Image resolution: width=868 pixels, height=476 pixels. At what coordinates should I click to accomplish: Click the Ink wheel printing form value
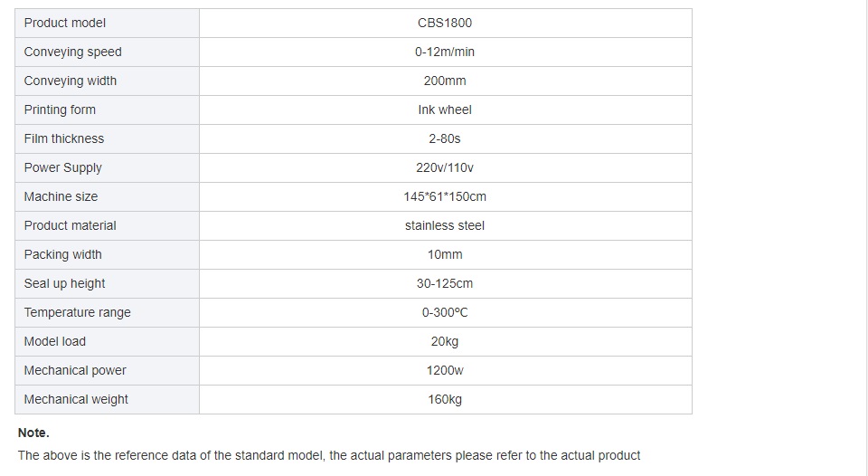(445, 109)
